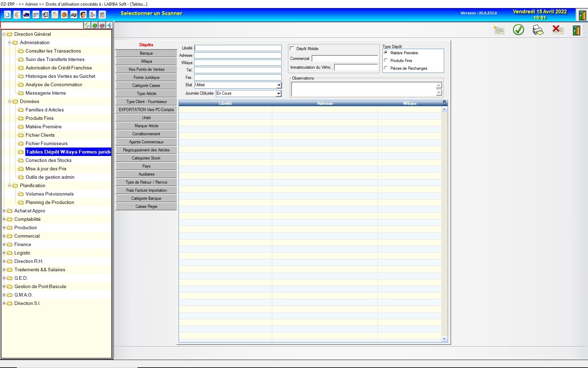Switch to the Banque table tab
This screenshot has height=368, width=588.
click(x=146, y=53)
